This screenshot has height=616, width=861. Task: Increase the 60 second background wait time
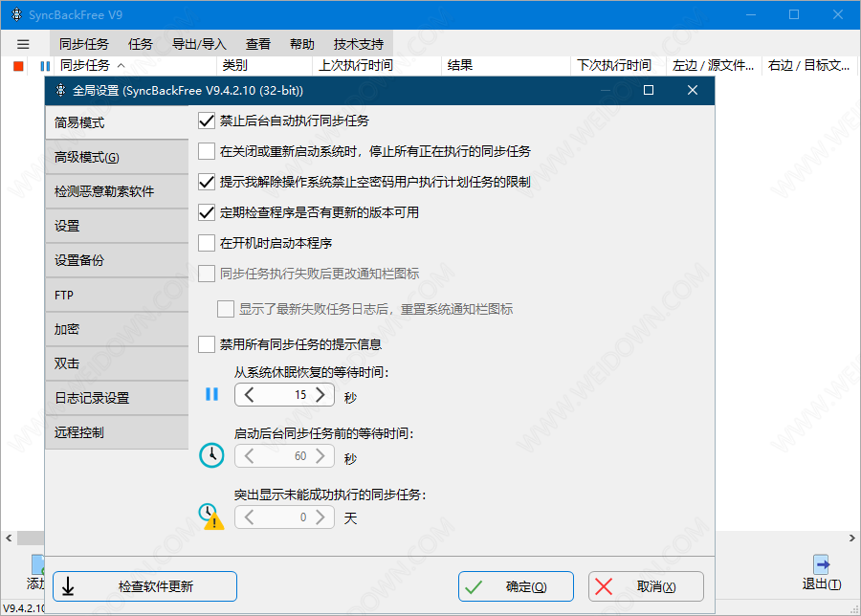(320, 456)
